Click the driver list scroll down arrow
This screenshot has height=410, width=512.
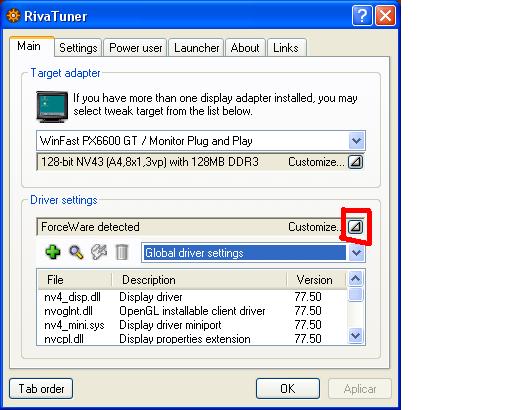pos(355,336)
